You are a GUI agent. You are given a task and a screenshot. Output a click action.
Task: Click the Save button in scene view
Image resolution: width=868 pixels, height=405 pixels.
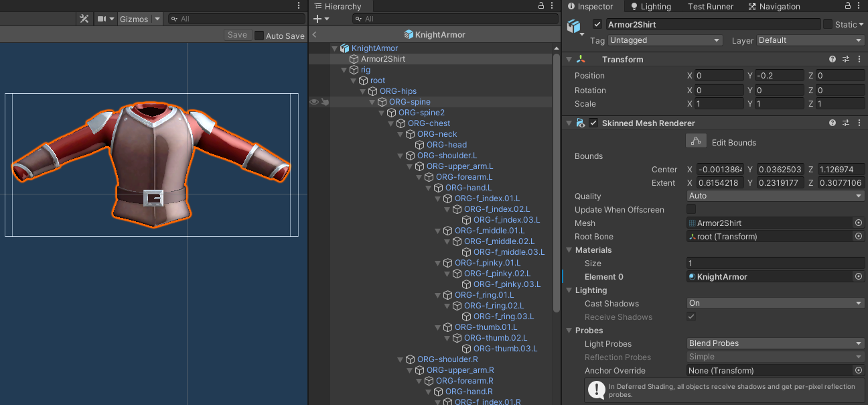[x=237, y=35]
